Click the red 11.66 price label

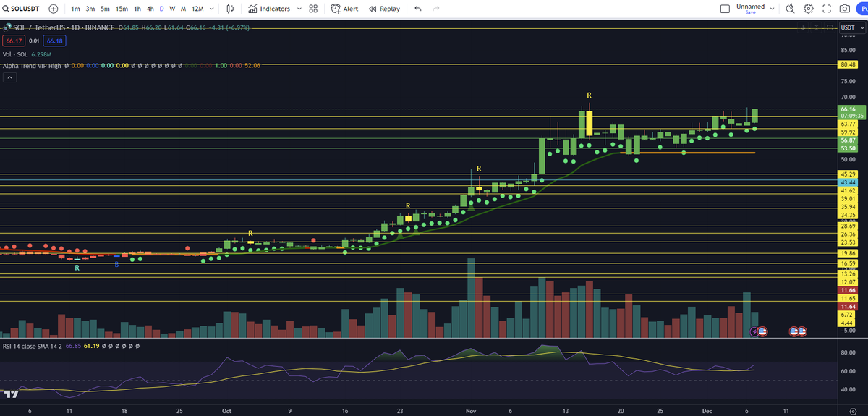point(848,289)
